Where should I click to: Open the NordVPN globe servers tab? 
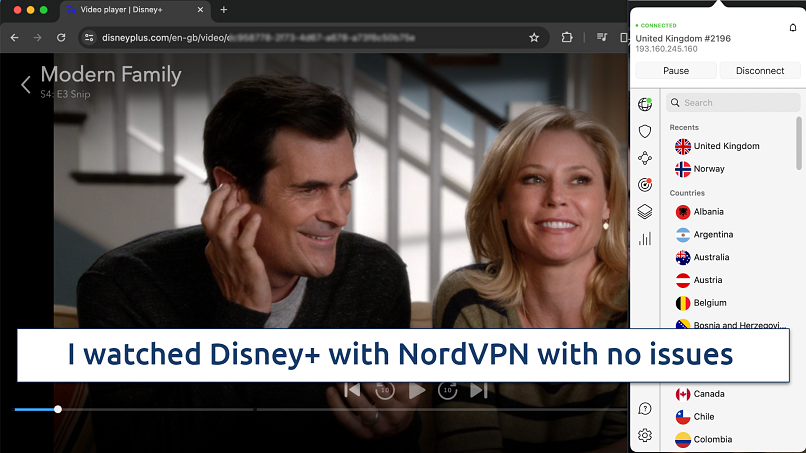(645, 104)
